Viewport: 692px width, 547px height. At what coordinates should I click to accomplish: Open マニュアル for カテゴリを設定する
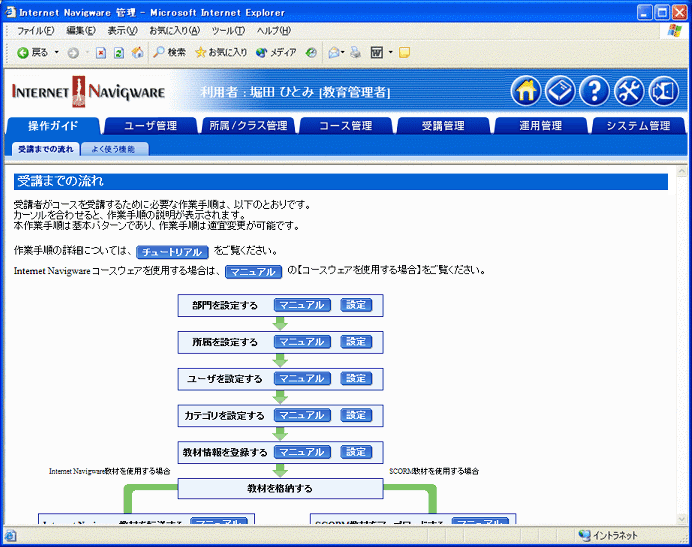(302, 415)
